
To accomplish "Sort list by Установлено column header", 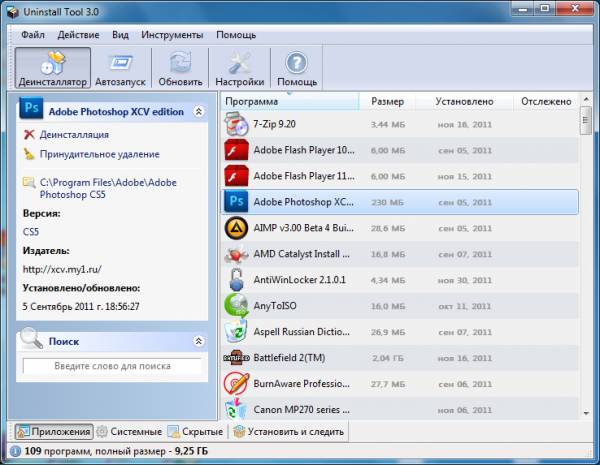I will 464,101.
